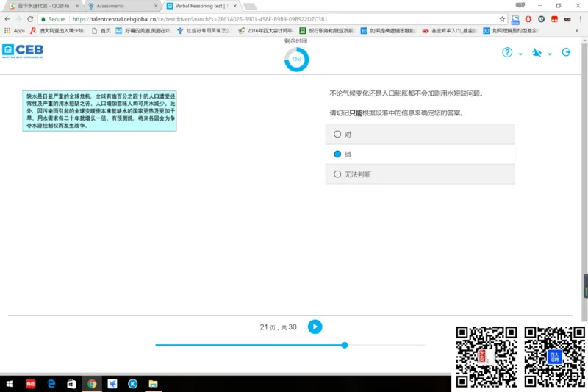Click the red square extension icon
The image size is (588, 392).
(554, 19)
